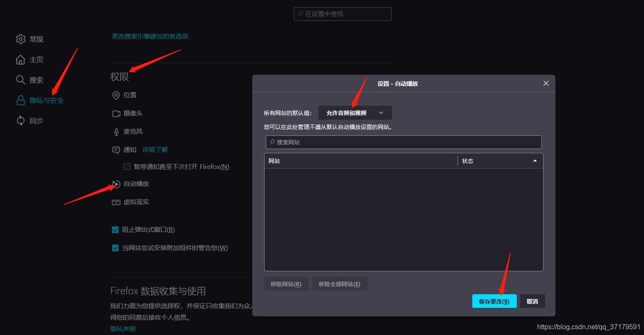Click the lock icon beside 隐私与安全
The image size is (644, 335).
[x=20, y=100]
